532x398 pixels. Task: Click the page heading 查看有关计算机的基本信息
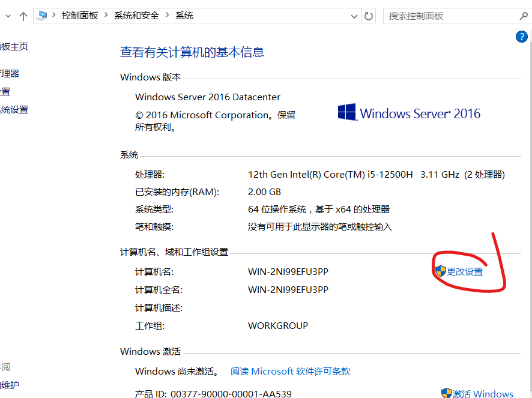pos(192,52)
